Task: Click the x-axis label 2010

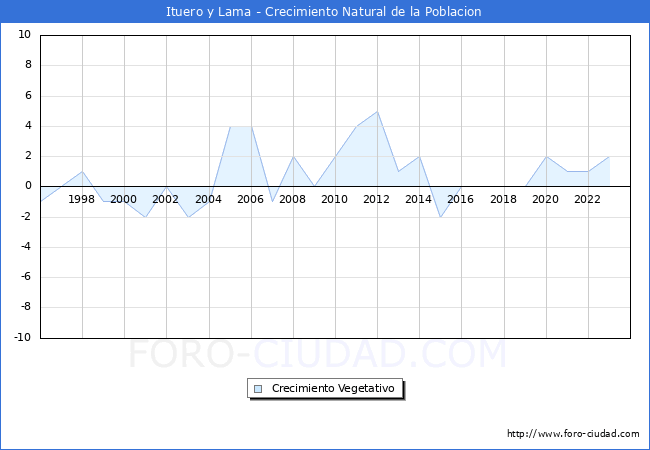Action: click(x=335, y=199)
